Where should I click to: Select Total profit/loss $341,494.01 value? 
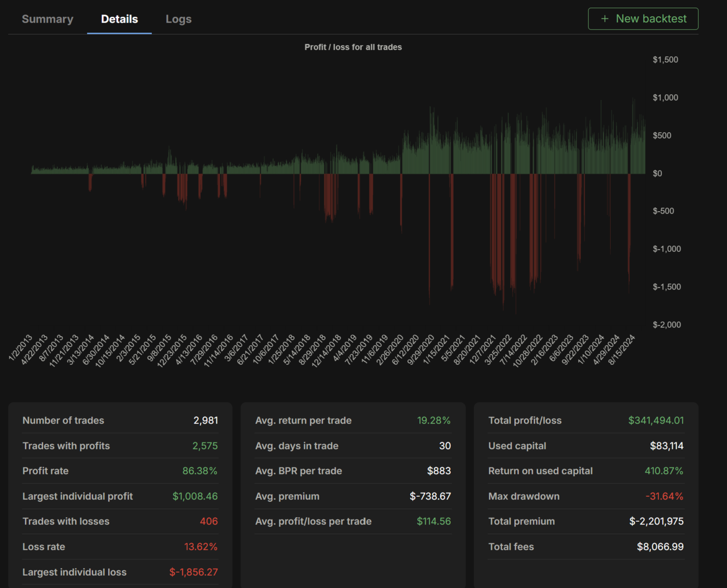(x=656, y=420)
